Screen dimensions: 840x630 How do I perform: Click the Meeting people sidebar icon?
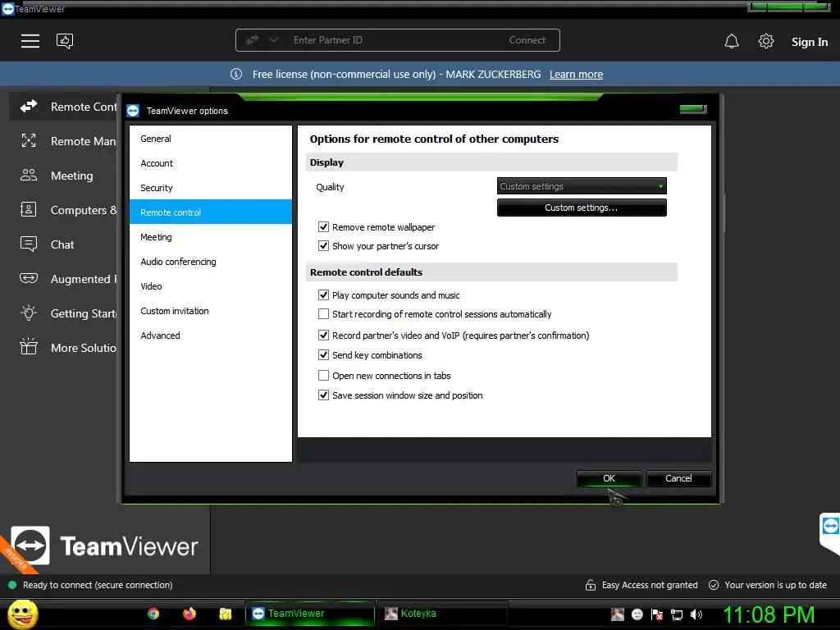pos(29,176)
